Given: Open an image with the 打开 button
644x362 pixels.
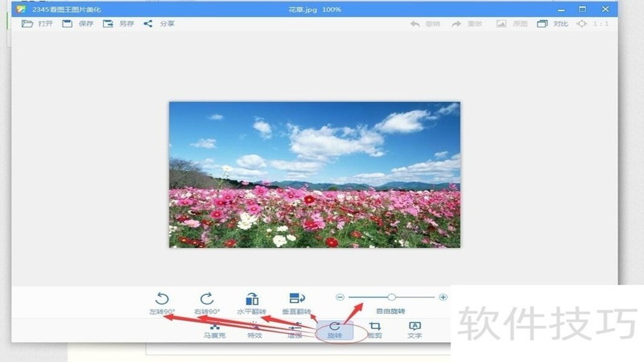Looking at the screenshot, I should pos(37,24).
